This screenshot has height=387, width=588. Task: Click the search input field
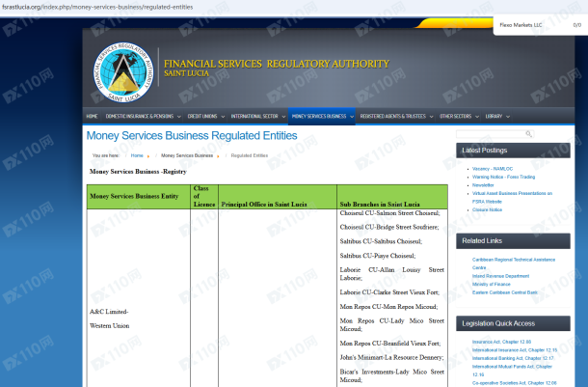coord(492,134)
